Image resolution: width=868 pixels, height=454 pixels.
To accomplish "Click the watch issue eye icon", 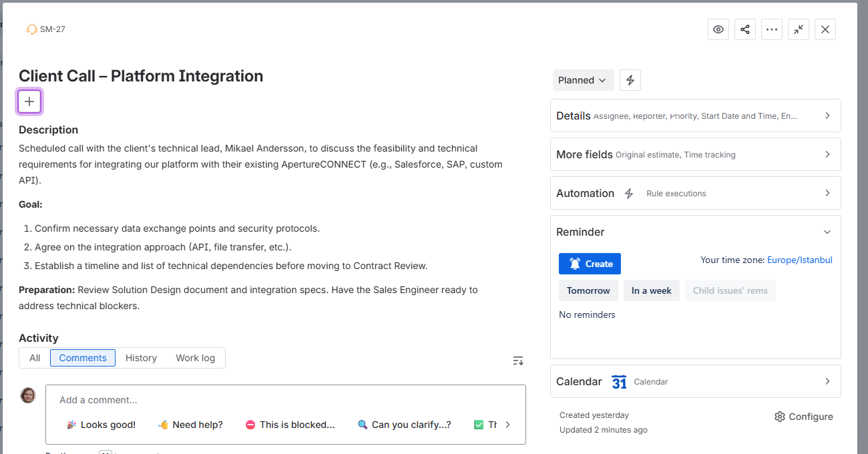I will pos(718,29).
